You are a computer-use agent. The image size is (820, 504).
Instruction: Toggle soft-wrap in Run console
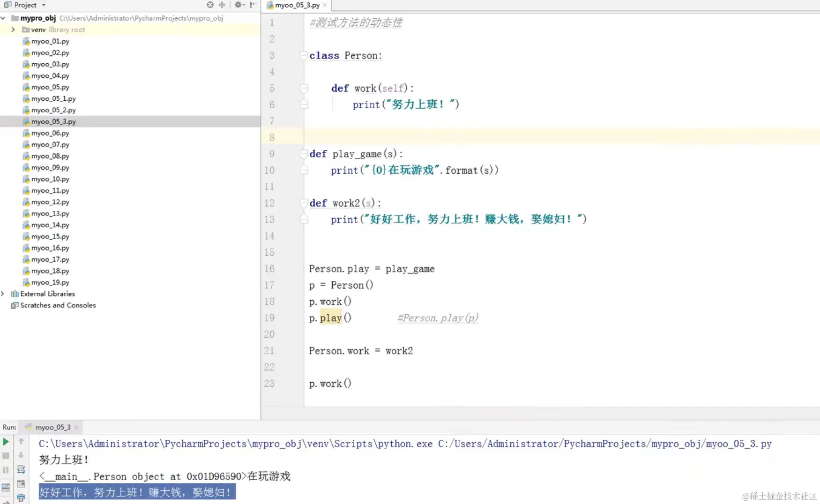(21, 469)
